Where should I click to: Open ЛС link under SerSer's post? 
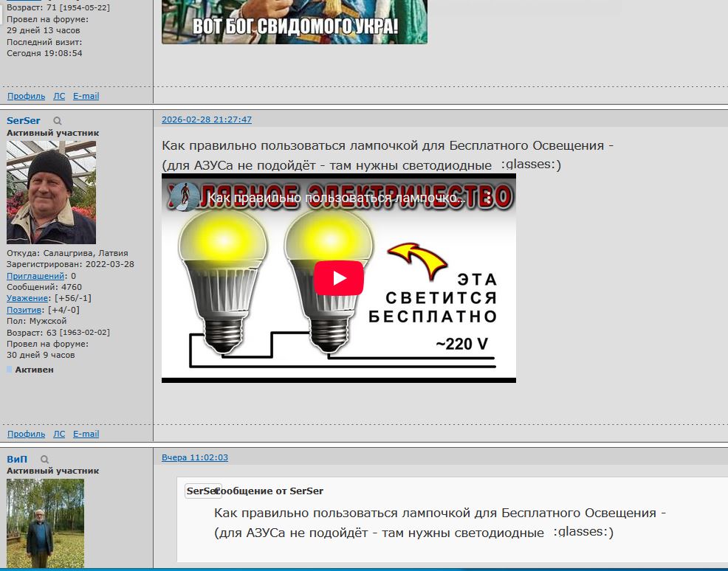click(59, 434)
